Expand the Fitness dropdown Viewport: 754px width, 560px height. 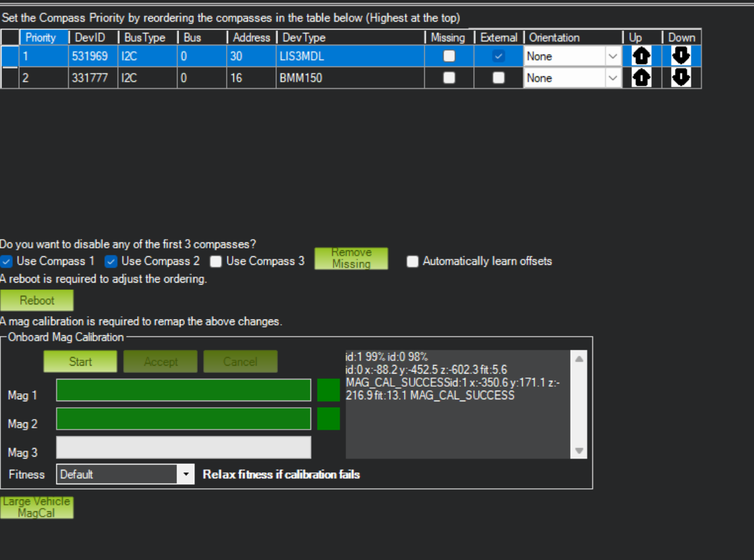[x=187, y=474]
